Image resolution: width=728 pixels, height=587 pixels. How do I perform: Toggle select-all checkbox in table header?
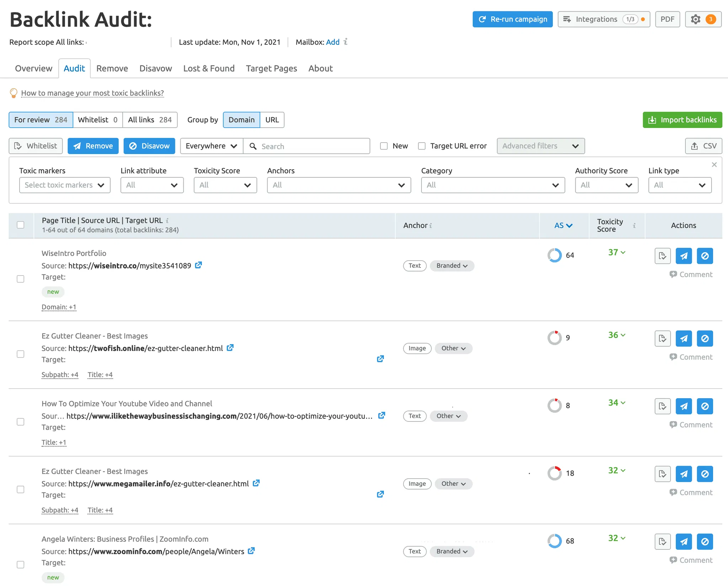[21, 225]
